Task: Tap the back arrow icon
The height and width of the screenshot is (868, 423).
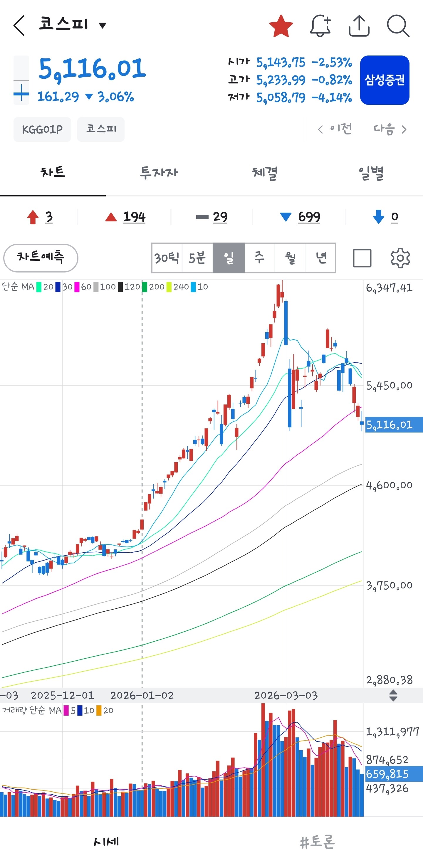Action: pyautogui.click(x=19, y=26)
